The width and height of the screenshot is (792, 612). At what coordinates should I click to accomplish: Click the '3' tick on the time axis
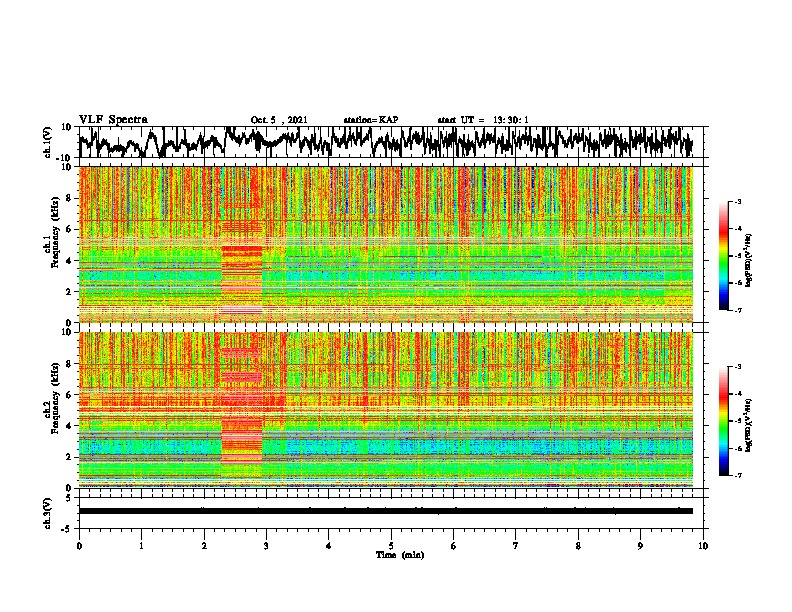[266, 546]
